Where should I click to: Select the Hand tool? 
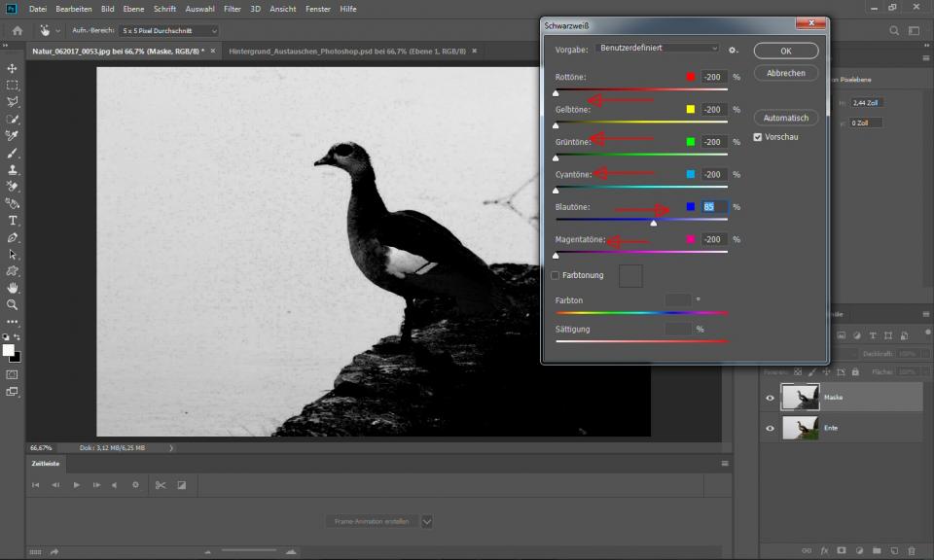13,288
